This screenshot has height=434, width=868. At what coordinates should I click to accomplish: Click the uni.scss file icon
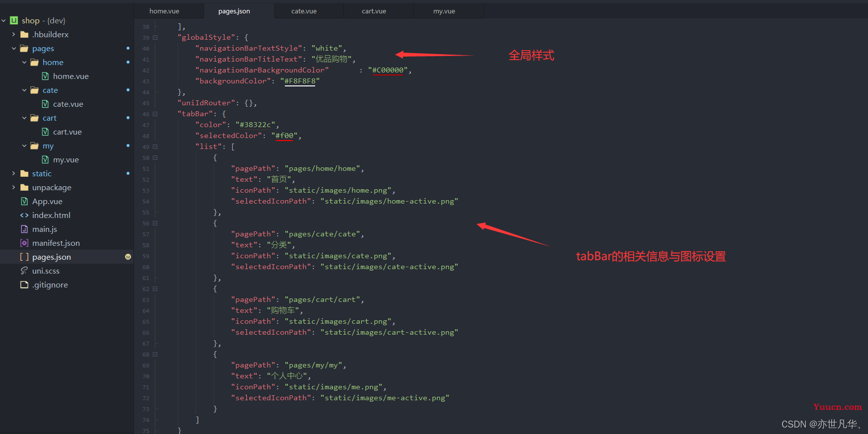[24, 271]
